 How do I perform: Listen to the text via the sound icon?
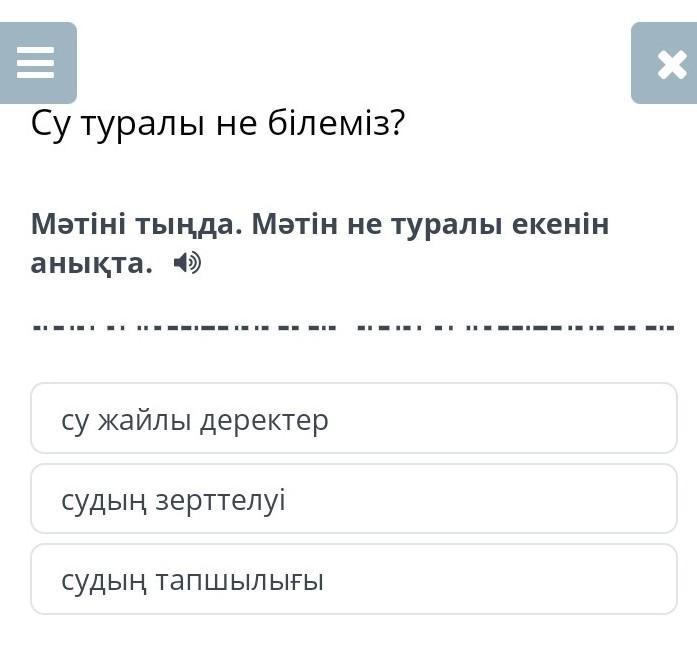click(187, 262)
